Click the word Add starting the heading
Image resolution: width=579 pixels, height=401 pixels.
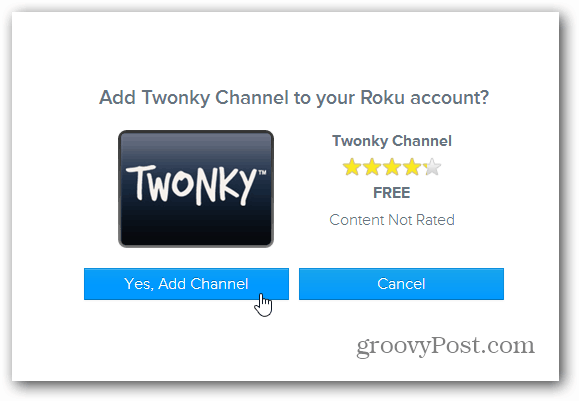(117, 98)
